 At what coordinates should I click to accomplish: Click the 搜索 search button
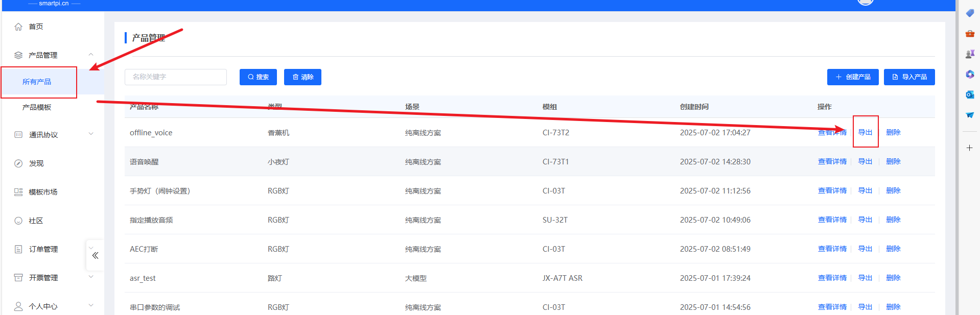point(258,77)
